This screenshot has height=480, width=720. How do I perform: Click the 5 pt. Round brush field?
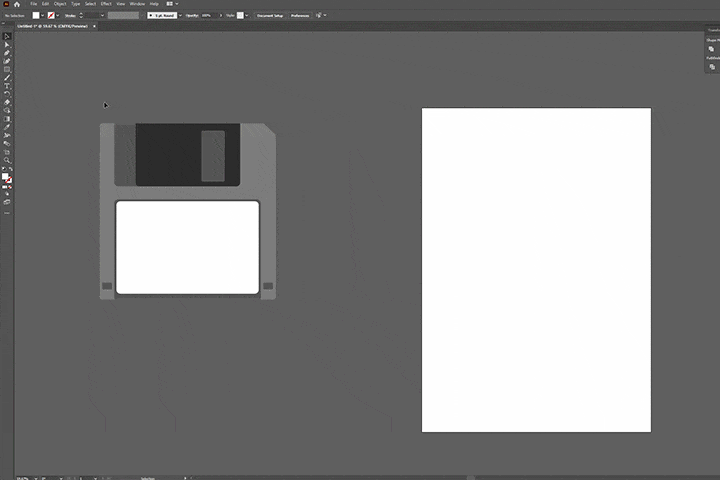click(x=162, y=16)
